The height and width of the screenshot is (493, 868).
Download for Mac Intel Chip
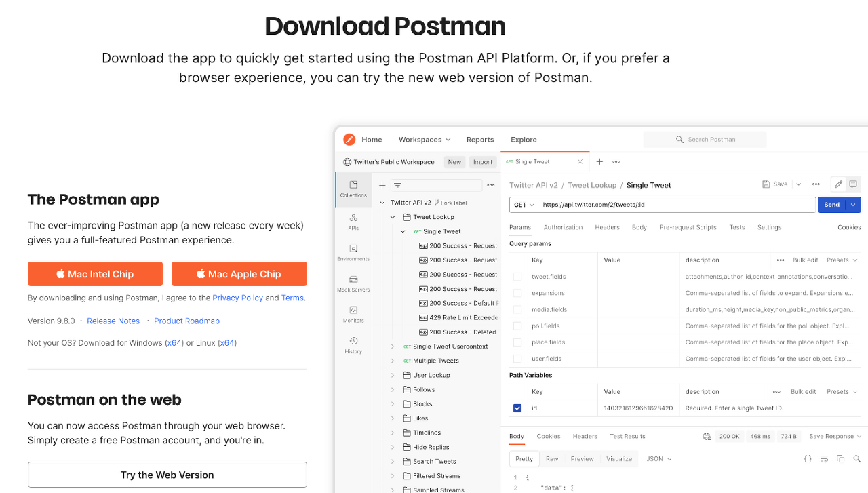95,274
